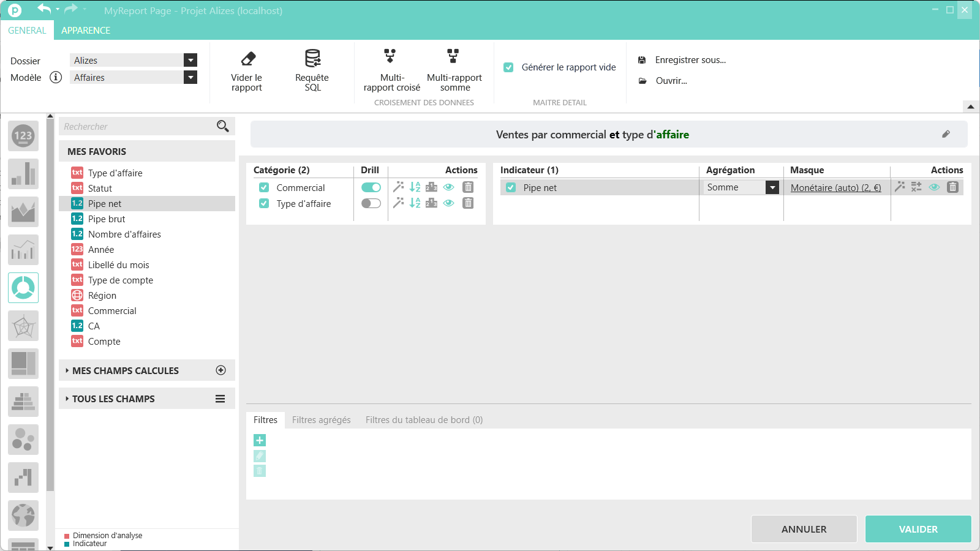Open the Monétaire (auto) mask link

tap(835, 188)
